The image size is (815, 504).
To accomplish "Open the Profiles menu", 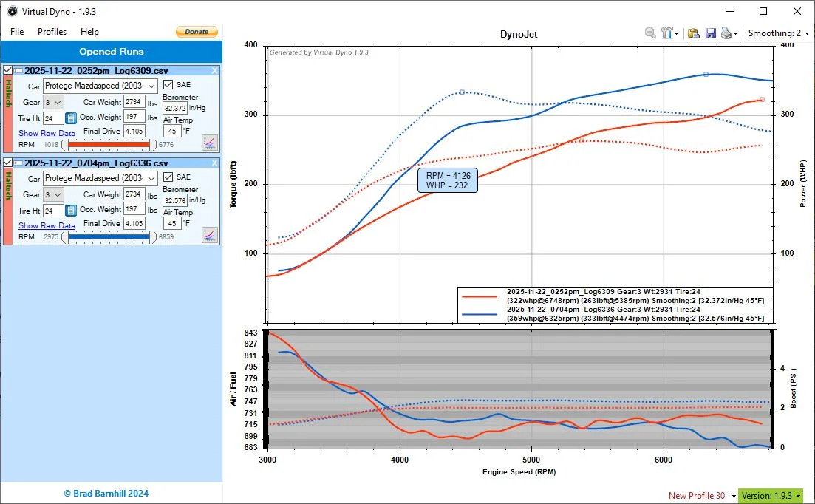I will (52, 32).
